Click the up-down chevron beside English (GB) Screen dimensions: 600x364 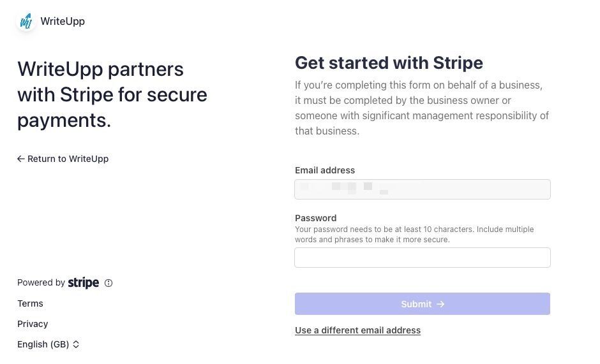(x=76, y=344)
